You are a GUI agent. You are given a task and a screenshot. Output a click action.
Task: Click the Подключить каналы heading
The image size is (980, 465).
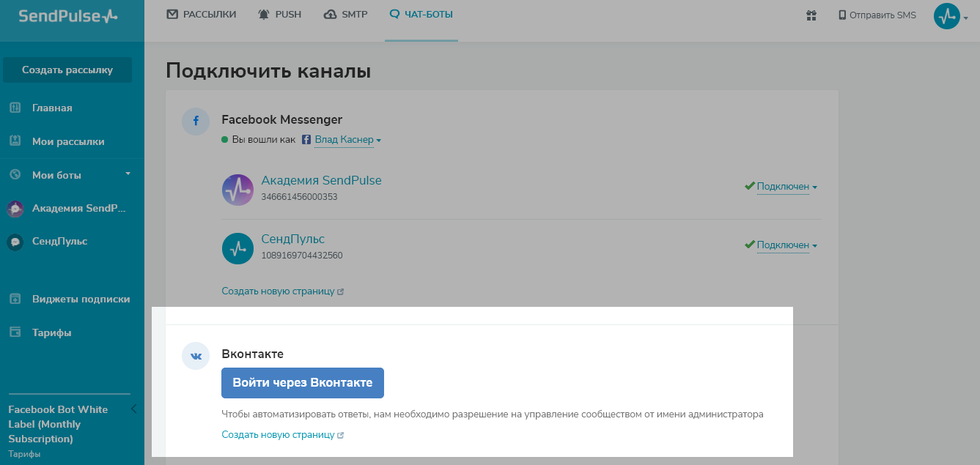pyautogui.click(x=268, y=71)
